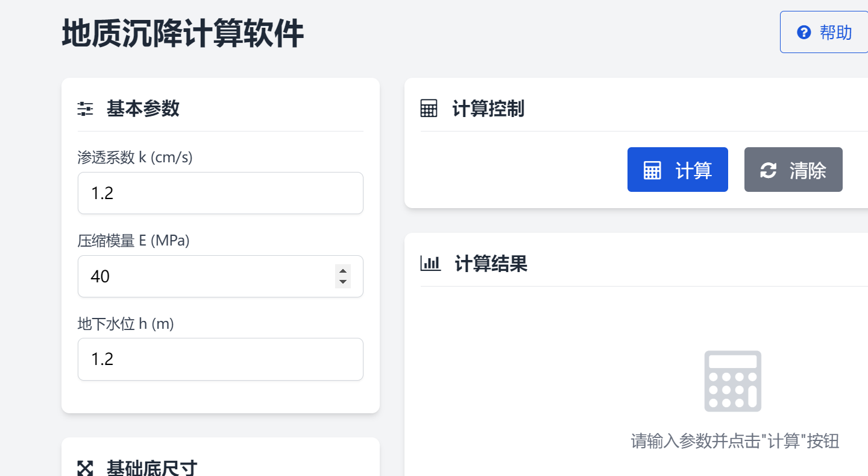
Task: Click the large gray calculator placeholder icon
Action: click(x=732, y=381)
